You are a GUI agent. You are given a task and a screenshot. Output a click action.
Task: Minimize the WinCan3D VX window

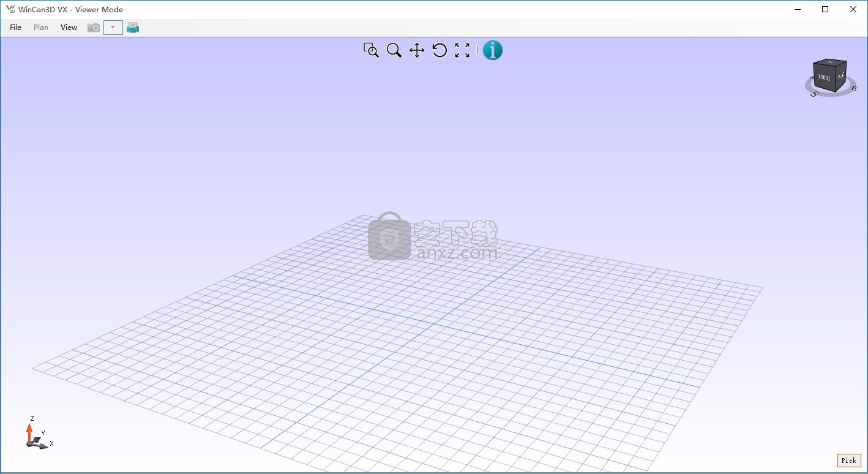(x=798, y=9)
